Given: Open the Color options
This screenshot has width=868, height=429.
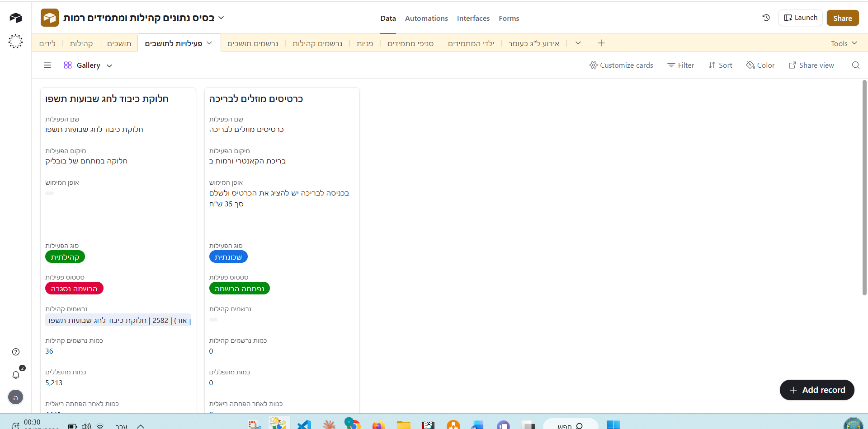Looking at the screenshot, I should tap(760, 65).
